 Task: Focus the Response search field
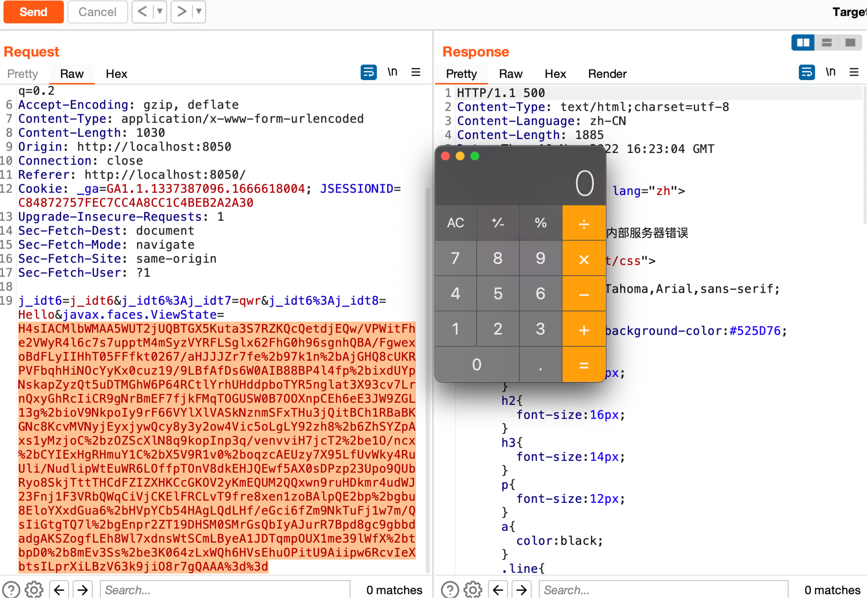click(664, 590)
